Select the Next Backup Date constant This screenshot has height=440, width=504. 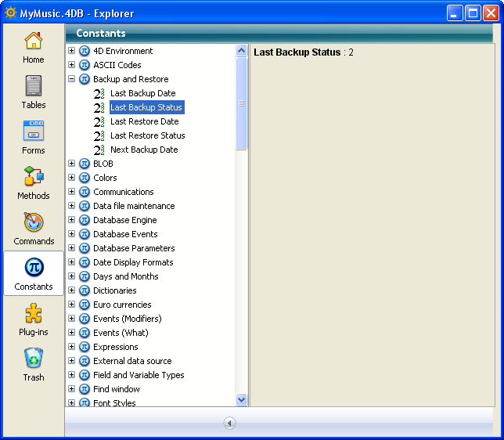(144, 150)
